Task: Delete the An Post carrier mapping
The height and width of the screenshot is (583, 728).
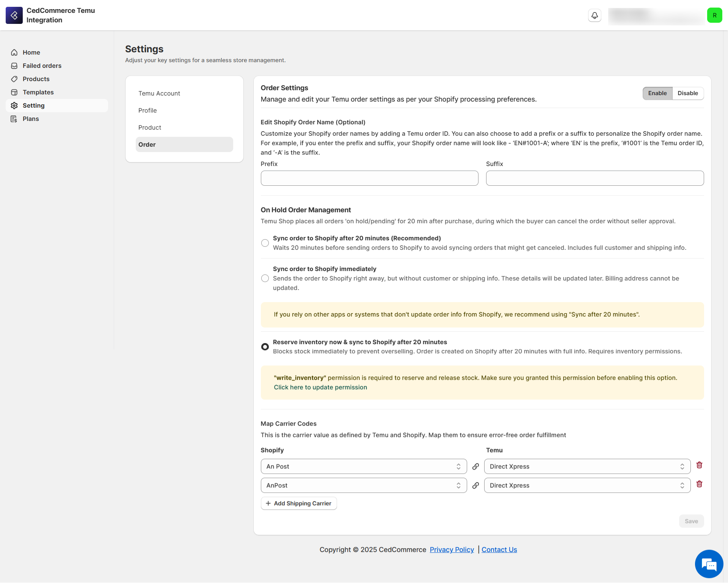Action: coord(700,465)
